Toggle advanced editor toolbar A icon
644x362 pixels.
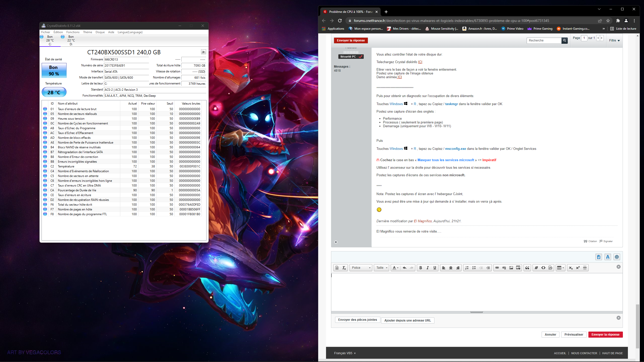point(608,257)
